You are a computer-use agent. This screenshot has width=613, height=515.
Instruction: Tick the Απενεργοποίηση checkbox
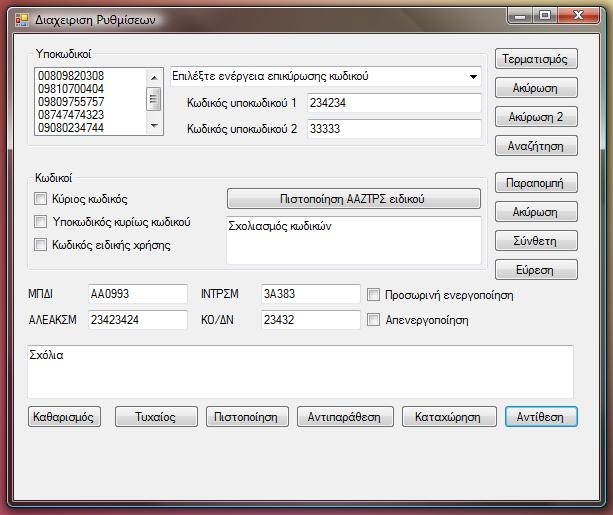pos(374,321)
